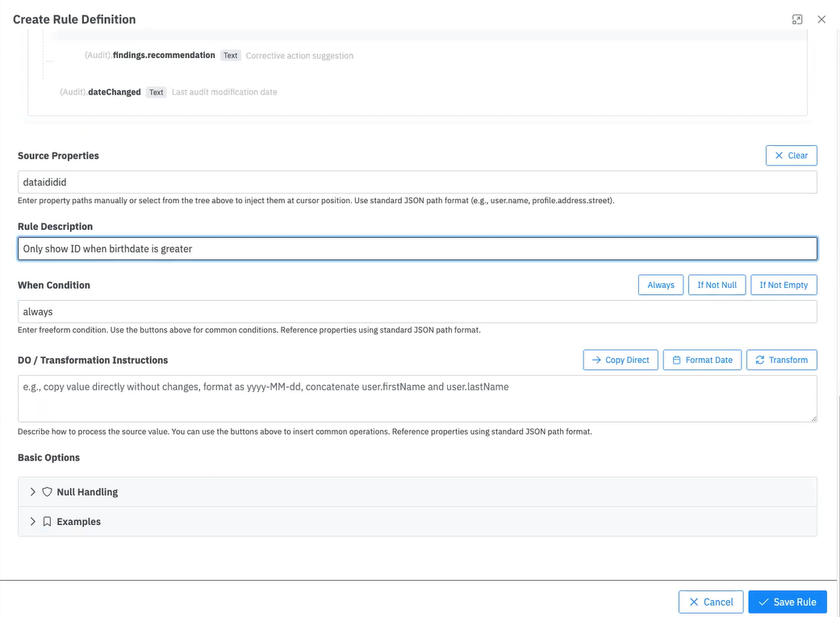Insert Copy Direct operation
Image resolution: width=840 pixels, height=617 pixels.
[621, 360]
